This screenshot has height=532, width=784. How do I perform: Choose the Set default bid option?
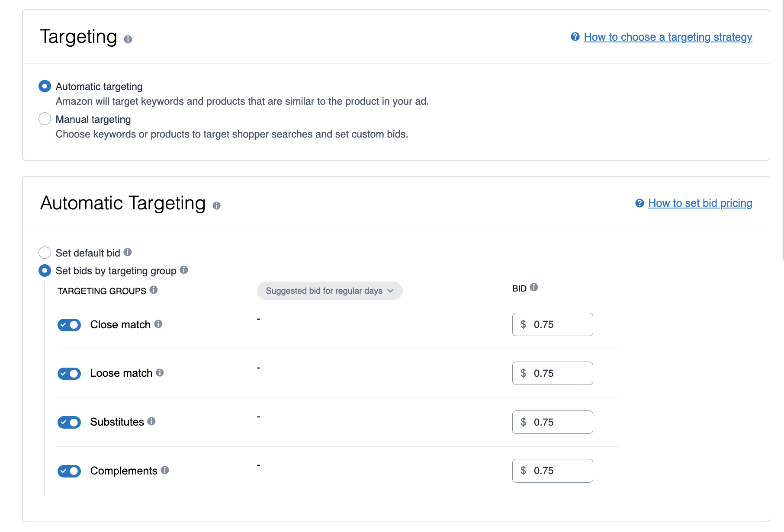click(45, 253)
